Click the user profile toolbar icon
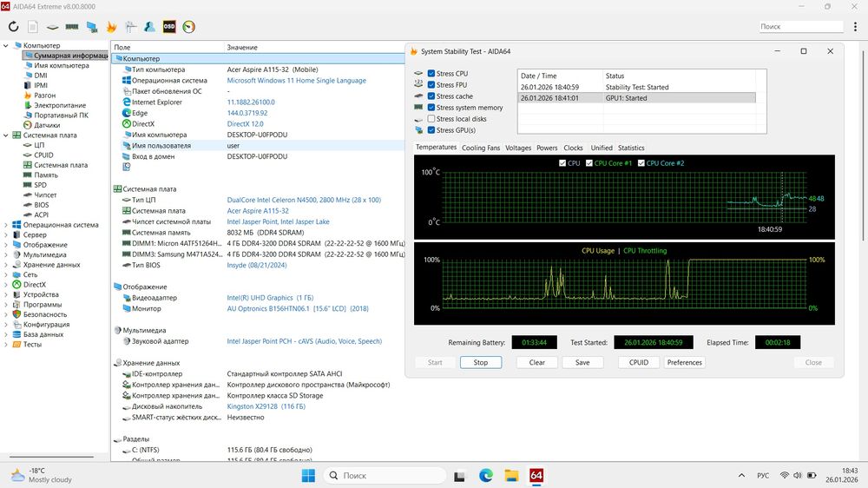This screenshot has width=868, height=488. tap(150, 27)
